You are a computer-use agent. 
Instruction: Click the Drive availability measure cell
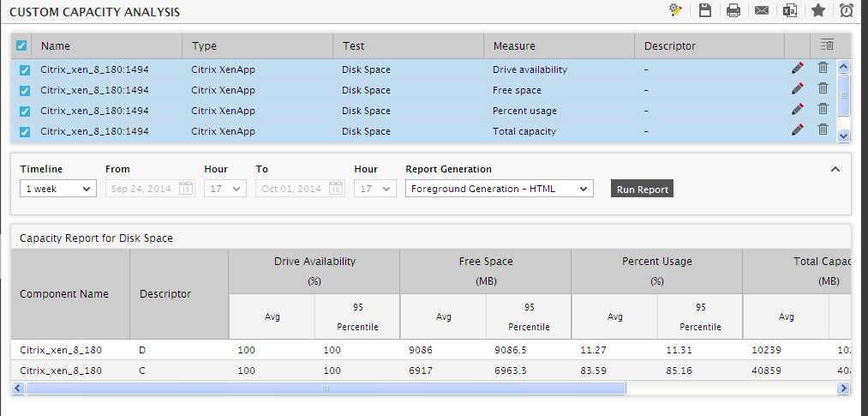(530, 69)
